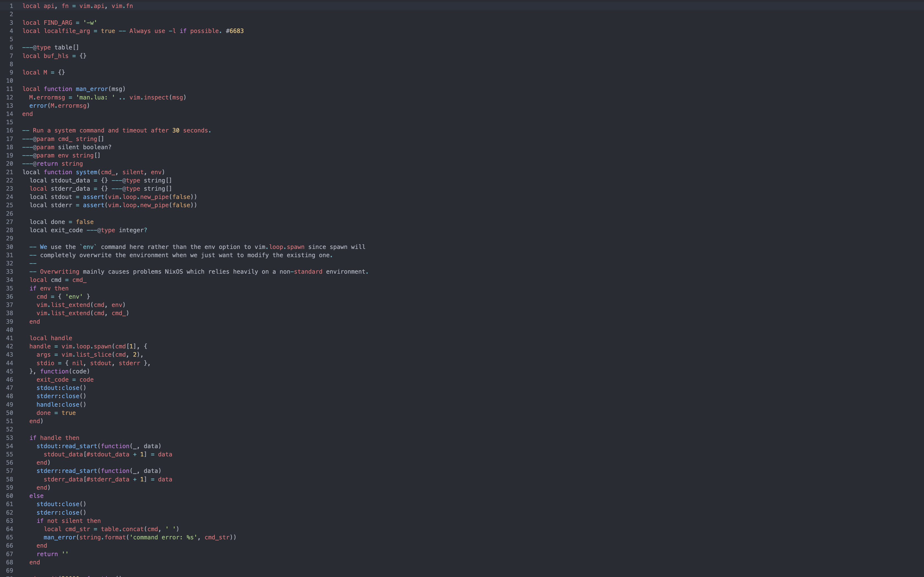Click the localfile_arg variable declaration

pos(67,31)
